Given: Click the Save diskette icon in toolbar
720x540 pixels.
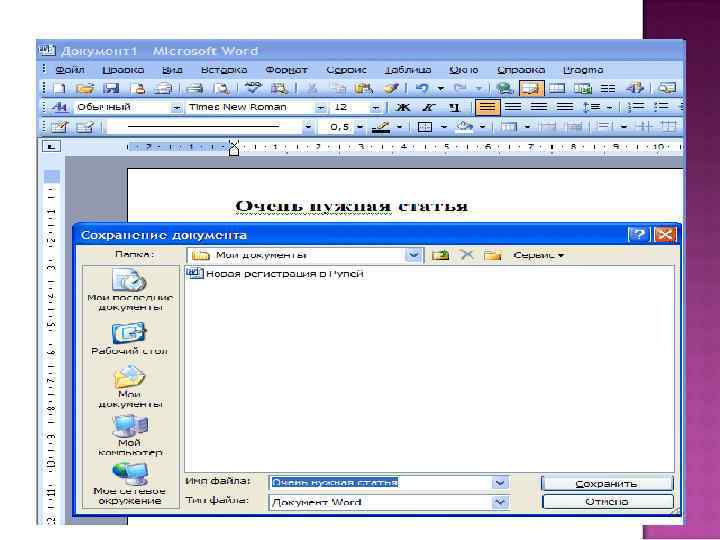Looking at the screenshot, I should pos(111,88).
